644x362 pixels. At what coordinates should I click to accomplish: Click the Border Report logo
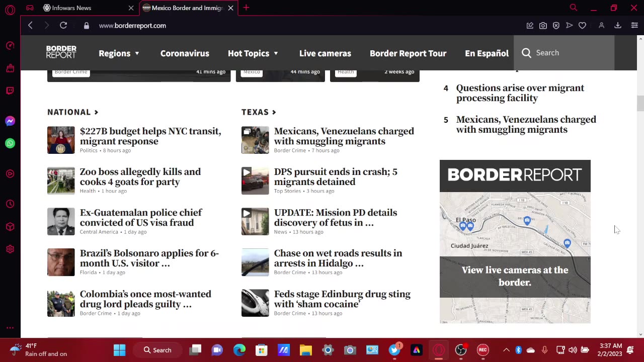click(x=61, y=52)
